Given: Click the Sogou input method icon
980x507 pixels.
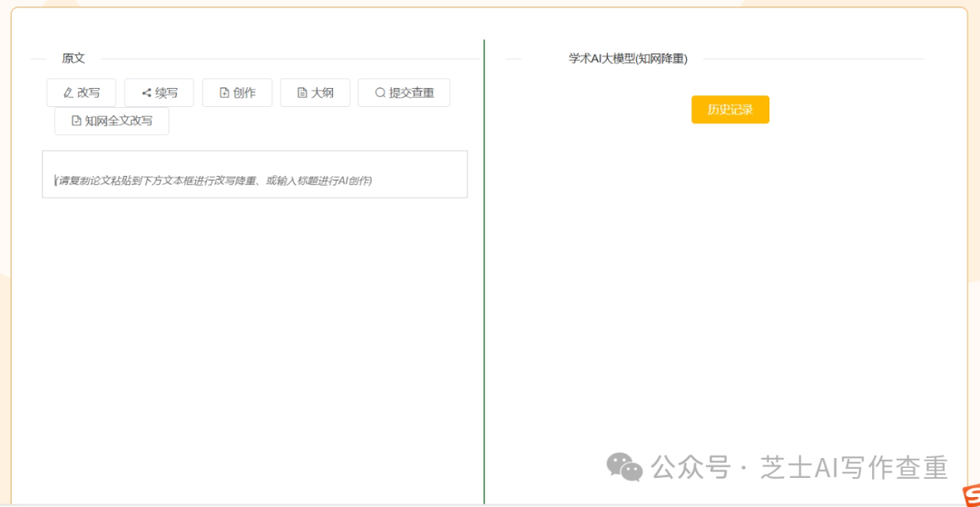Looking at the screenshot, I should point(971,494).
